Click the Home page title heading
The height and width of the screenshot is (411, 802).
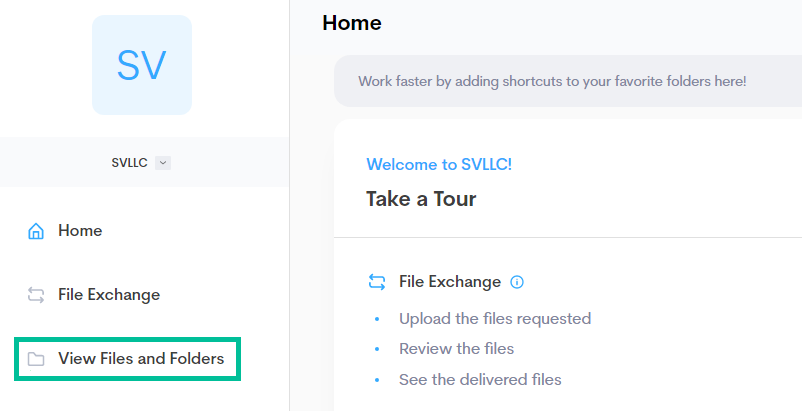[x=352, y=22]
